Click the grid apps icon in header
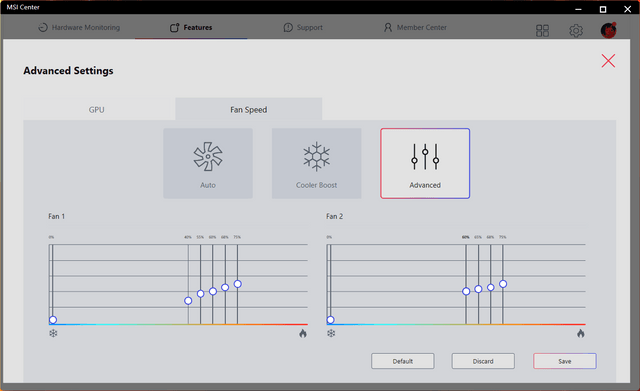 click(542, 30)
